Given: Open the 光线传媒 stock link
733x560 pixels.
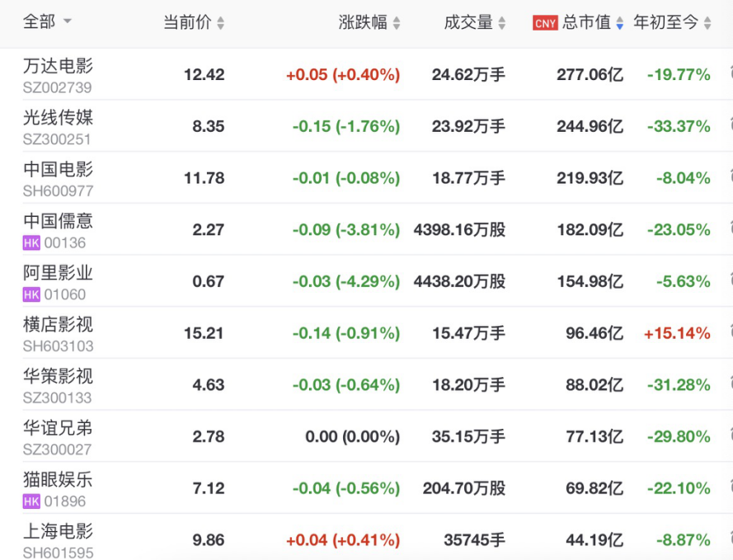Looking at the screenshot, I should pos(58,118).
